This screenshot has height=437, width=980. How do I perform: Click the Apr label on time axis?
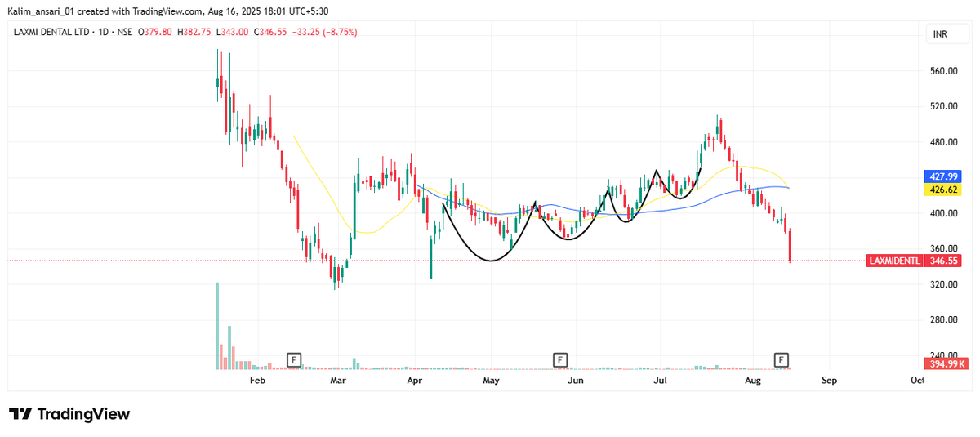(x=414, y=381)
